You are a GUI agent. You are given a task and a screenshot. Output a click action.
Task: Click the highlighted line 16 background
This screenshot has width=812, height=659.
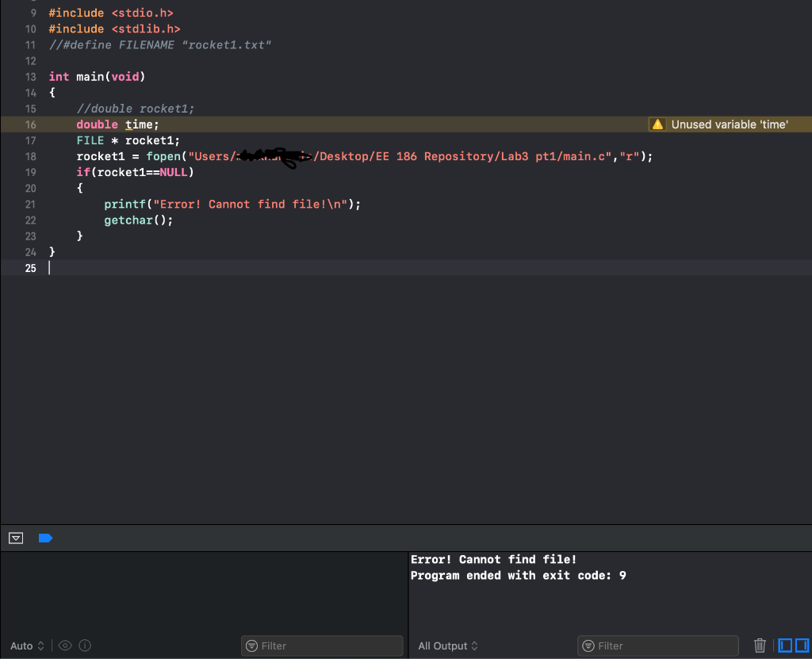pyautogui.click(x=357, y=125)
